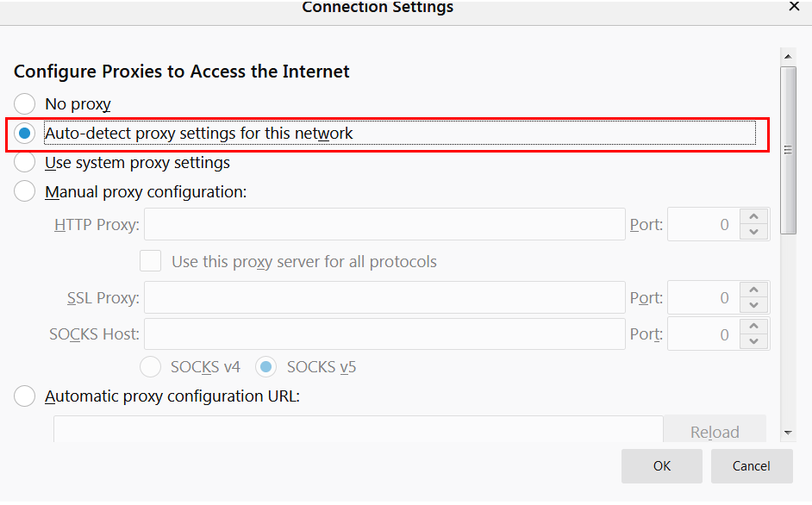Check Use this proxy server for all protocols
The image size is (812, 505).
(x=151, y=261)
